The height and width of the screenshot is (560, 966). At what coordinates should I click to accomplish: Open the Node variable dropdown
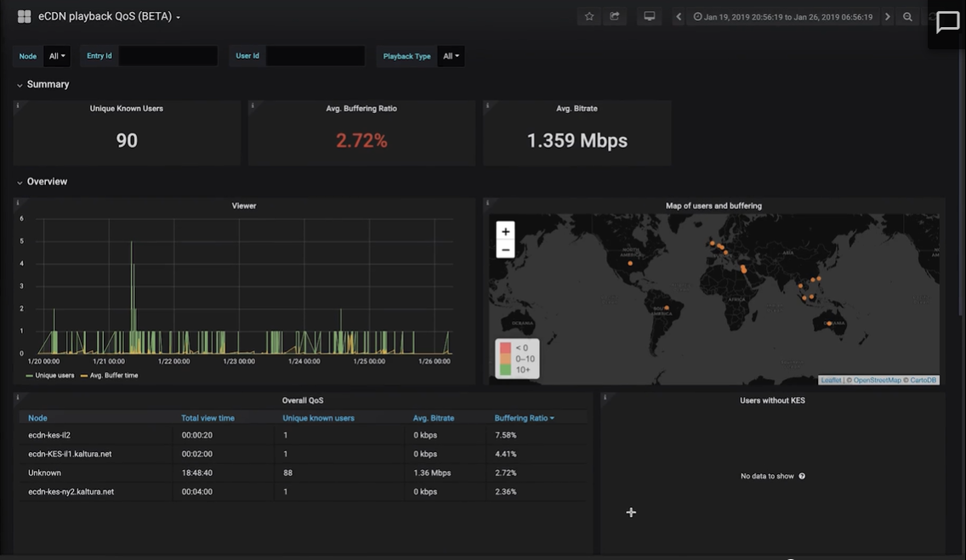point(56,56)
